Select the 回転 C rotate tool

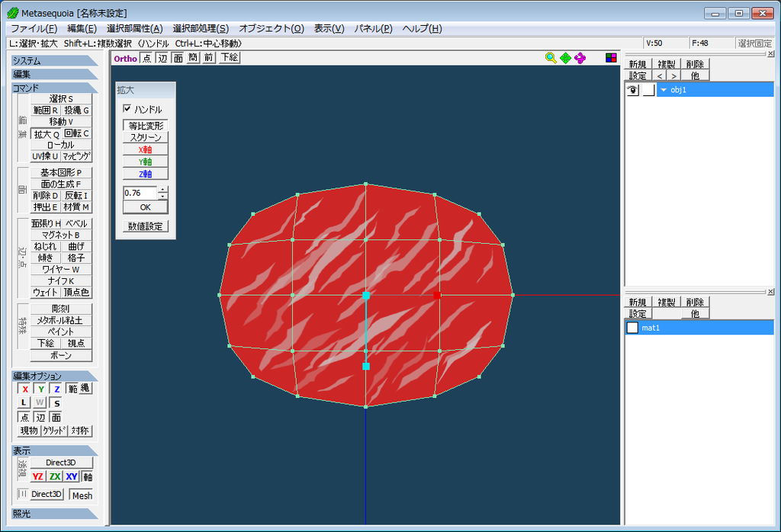click(77, 133)
